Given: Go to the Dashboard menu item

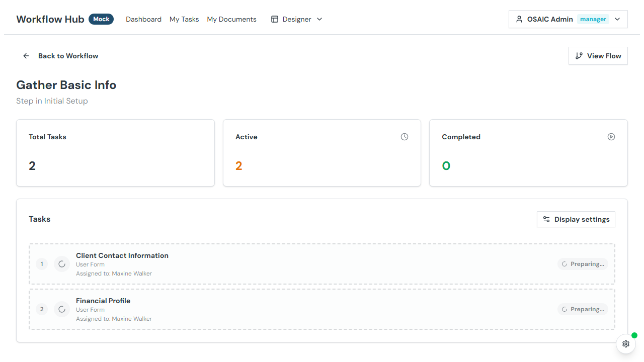Looking at the screenshot, I should coord(143,19).
